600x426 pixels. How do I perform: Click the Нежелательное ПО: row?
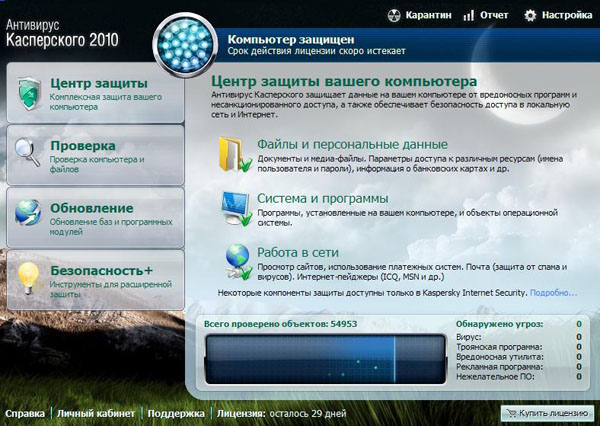tap(519, 377)
